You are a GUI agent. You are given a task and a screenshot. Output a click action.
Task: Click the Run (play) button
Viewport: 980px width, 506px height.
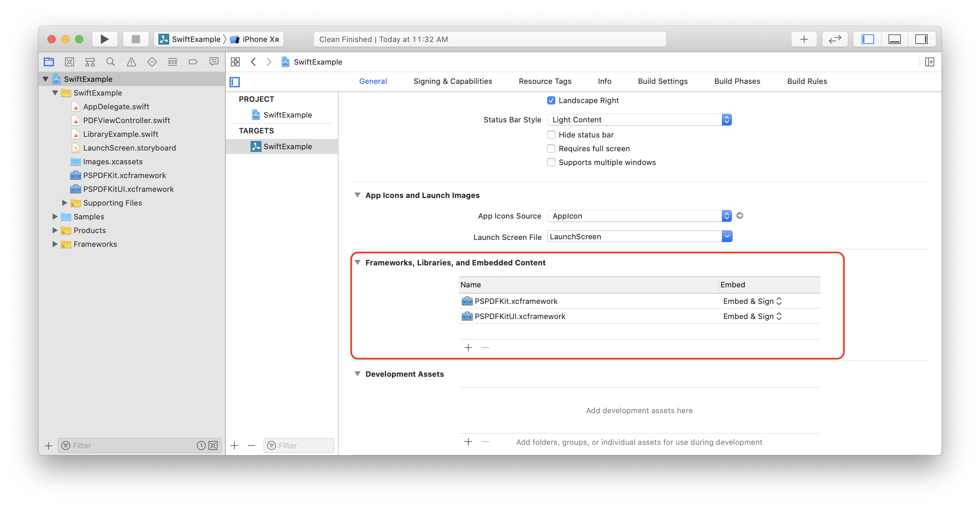click(104, 39)
